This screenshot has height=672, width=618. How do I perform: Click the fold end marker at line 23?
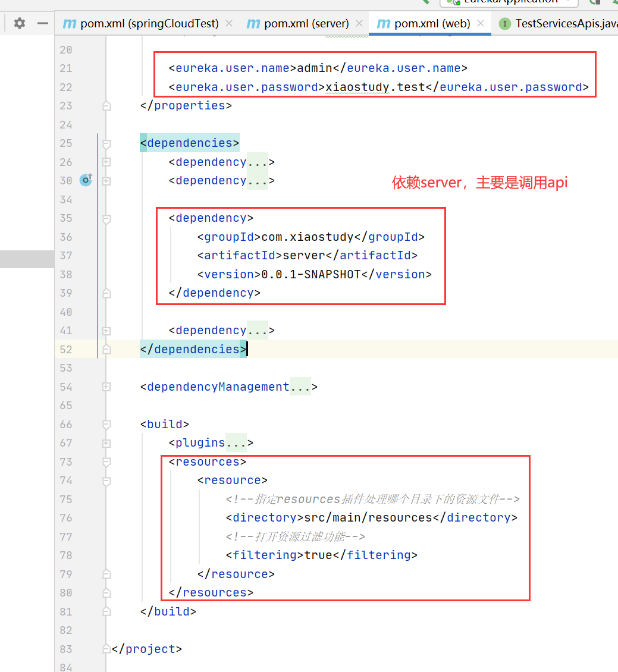click(106, 106)
